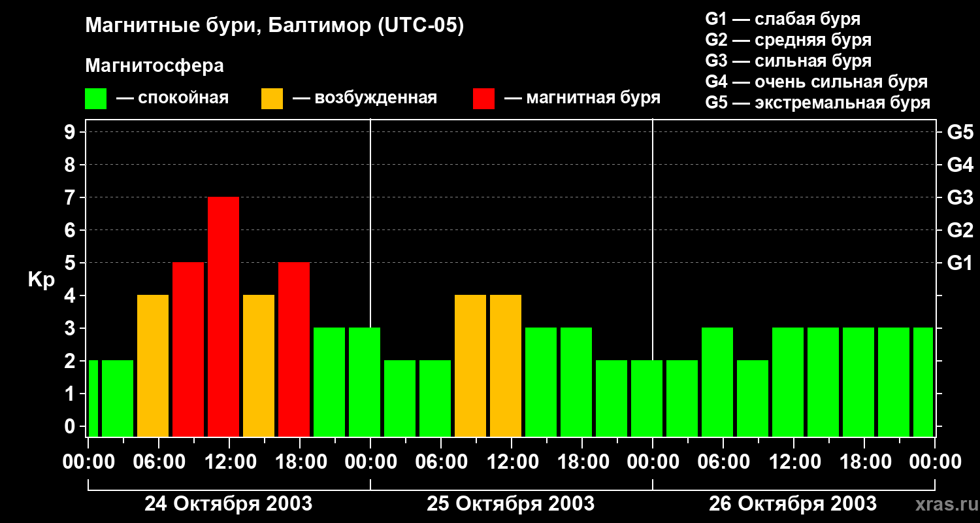Click the 'G2 — средняя буря' legend line

[789, 40]
